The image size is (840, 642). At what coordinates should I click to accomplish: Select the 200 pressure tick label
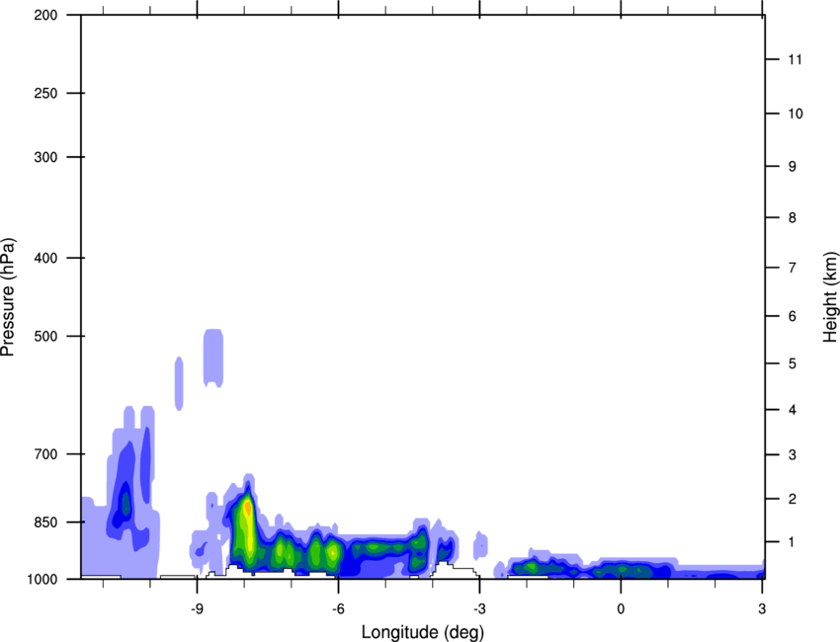pos(46,15)
